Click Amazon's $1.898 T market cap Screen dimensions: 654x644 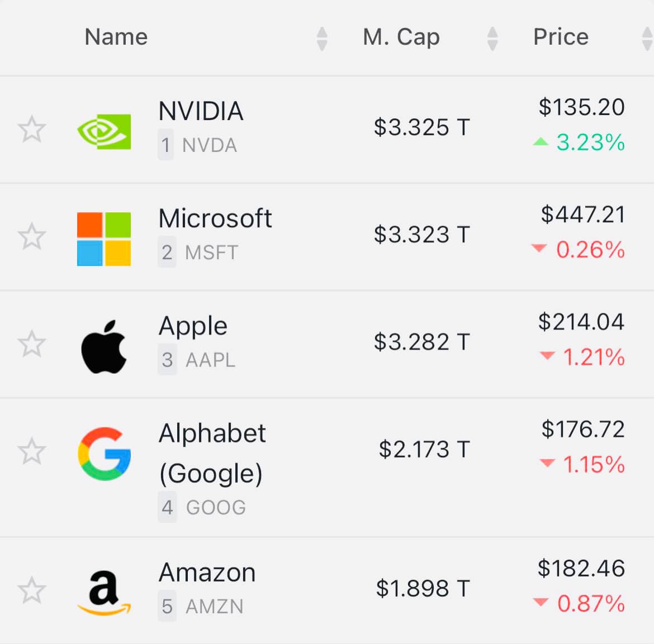pyautogui.click(x=423, y=588)
